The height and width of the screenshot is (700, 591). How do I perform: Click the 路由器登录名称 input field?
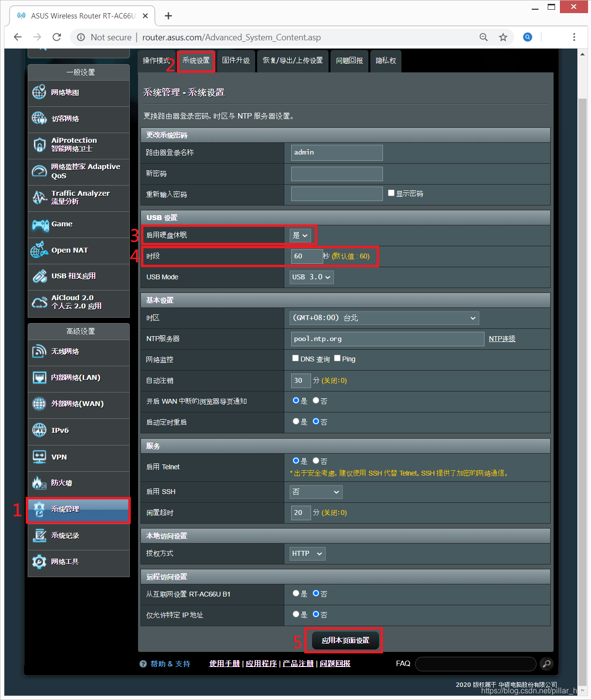pyautogui.click(x=337, y=153)
